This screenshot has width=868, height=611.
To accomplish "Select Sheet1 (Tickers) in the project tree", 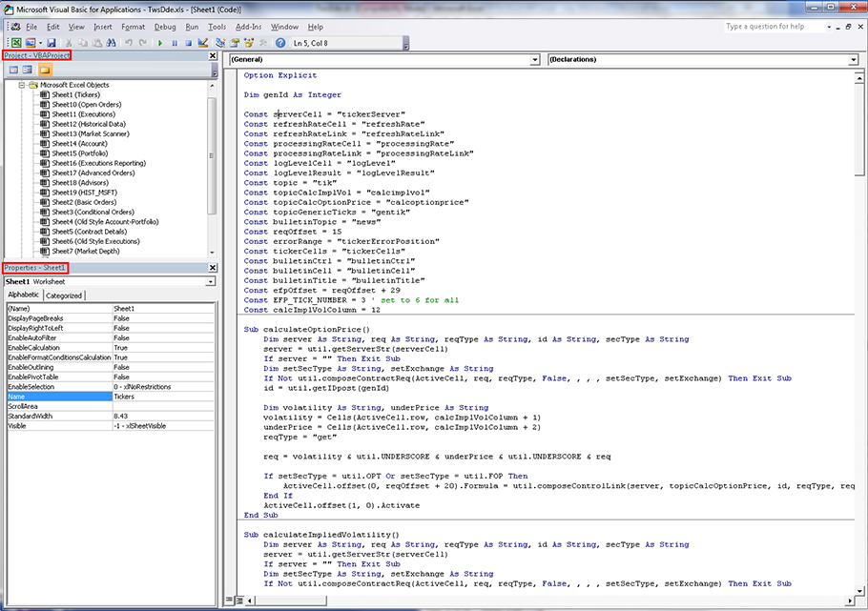I will (76, 94).
